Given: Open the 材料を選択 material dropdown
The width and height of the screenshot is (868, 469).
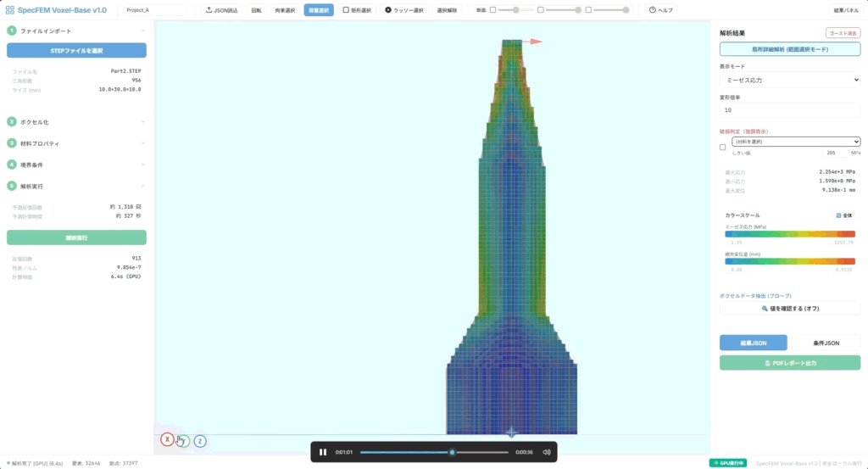Looking at the screenshot, I should pyautogui.click(x=795, y=142).
